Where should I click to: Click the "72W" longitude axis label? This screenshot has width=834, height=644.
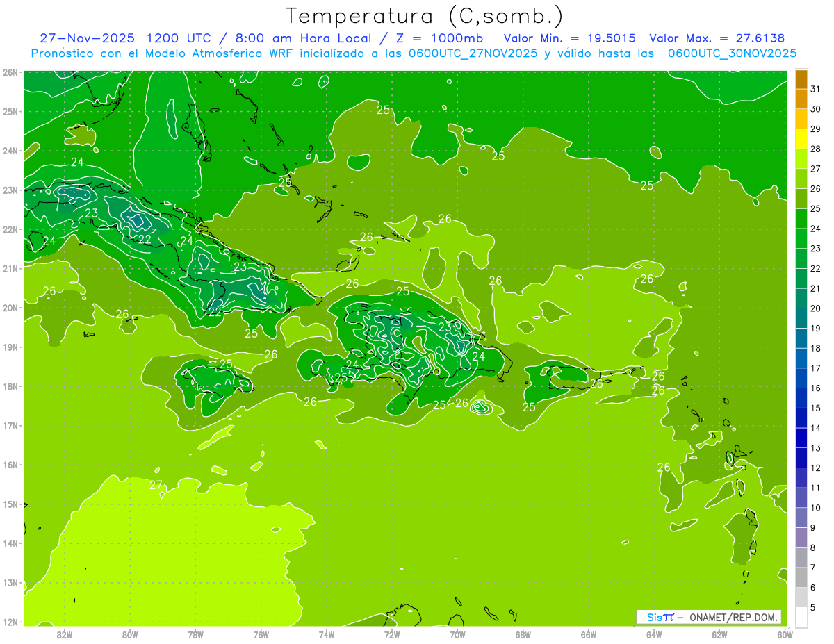point(392,634)
